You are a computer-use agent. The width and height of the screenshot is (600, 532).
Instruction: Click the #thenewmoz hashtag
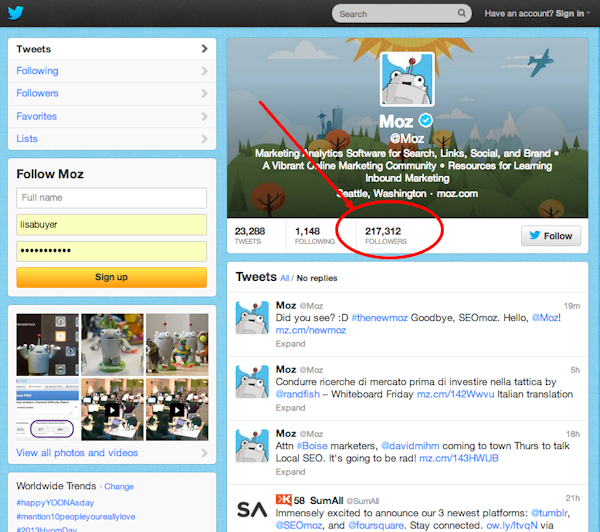point(380,318)
